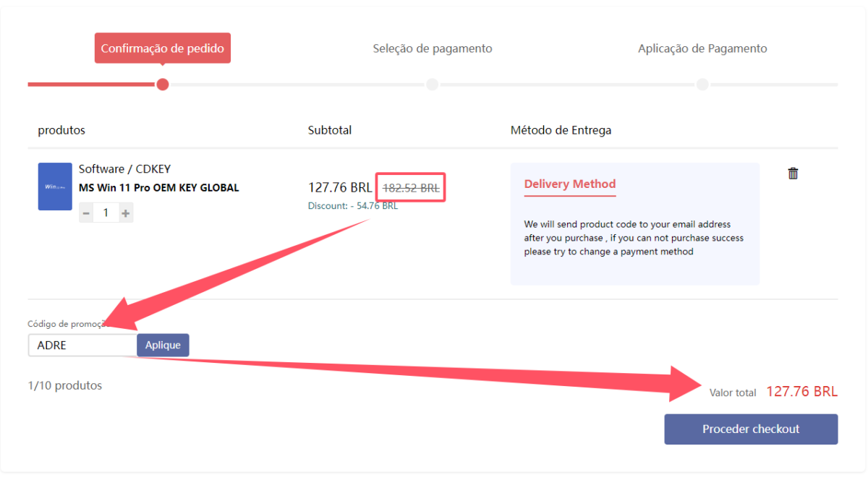Click the quantity number field
Screen dimensions: 868x480
106,213
